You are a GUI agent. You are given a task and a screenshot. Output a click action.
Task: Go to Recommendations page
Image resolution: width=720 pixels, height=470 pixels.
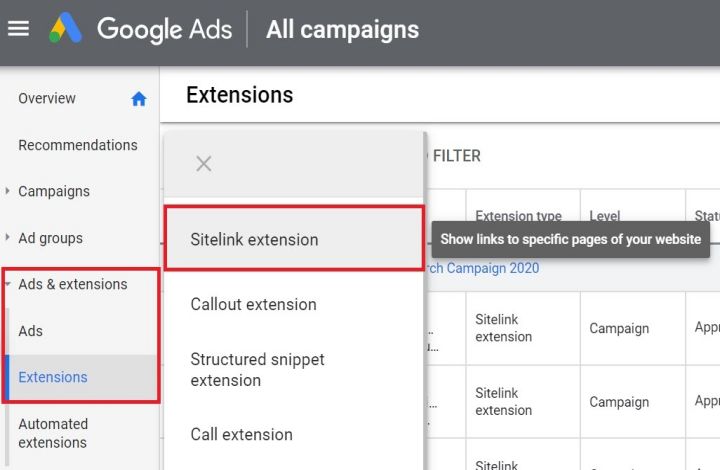[x=78, y=145]
